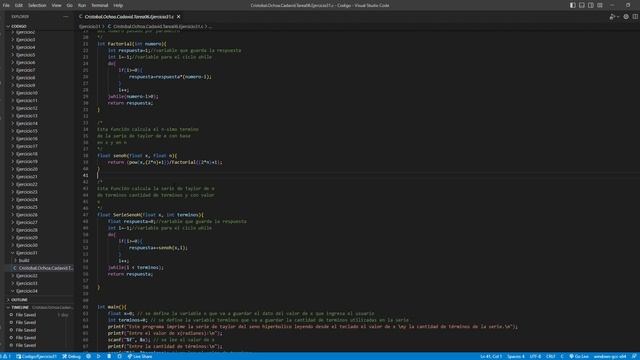This screenshot has height=360, width=640.
Task: Change the windows-gcc-x64 configuration
Action: tap(610, 356)
